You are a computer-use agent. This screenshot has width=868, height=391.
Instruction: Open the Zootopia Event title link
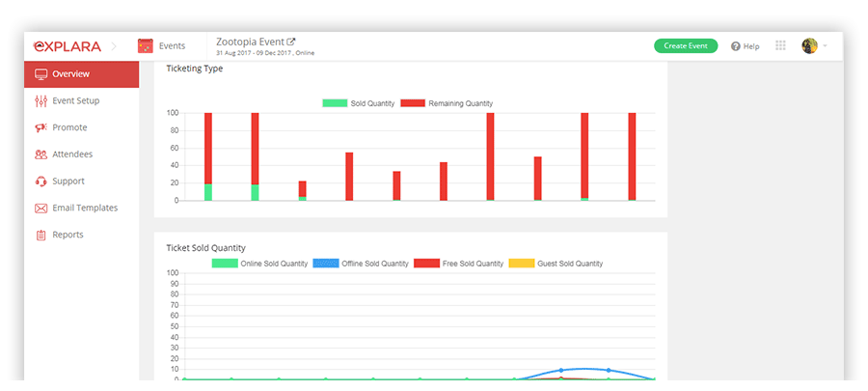coord(250,42)
